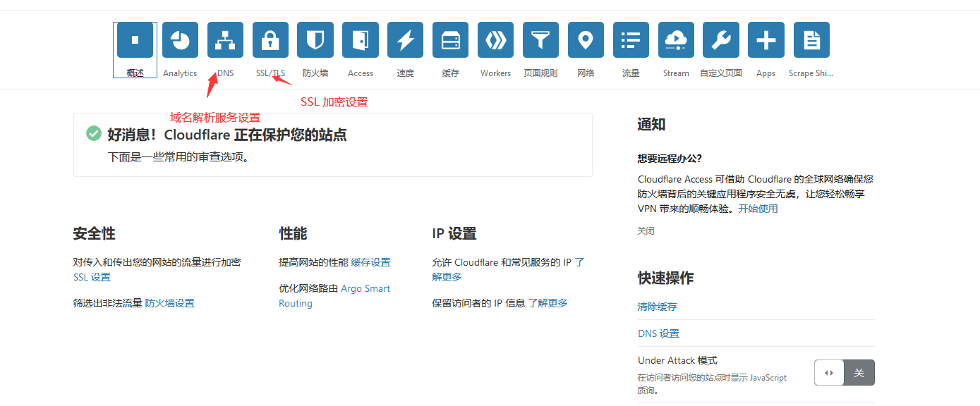
Task: Click the 好消息! Cloudflare 正在保护您的站点 banner text
Action: pos(227,135)
